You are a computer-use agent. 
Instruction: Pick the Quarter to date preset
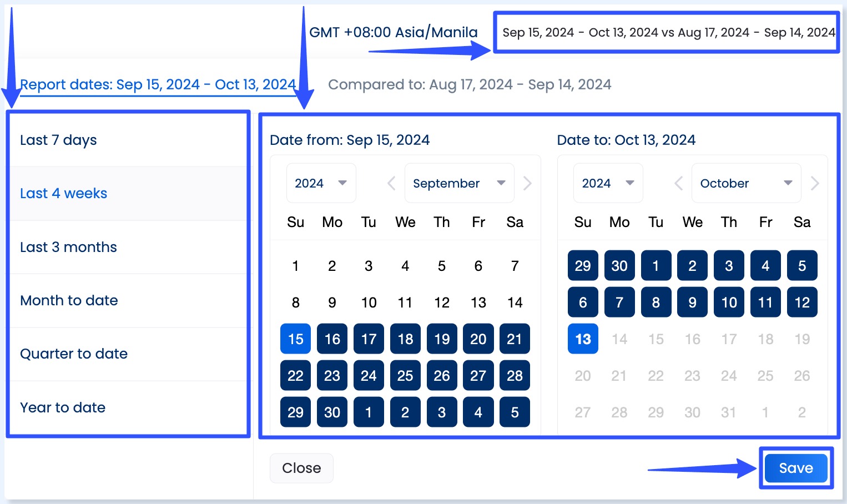click(x=74, y=354)
